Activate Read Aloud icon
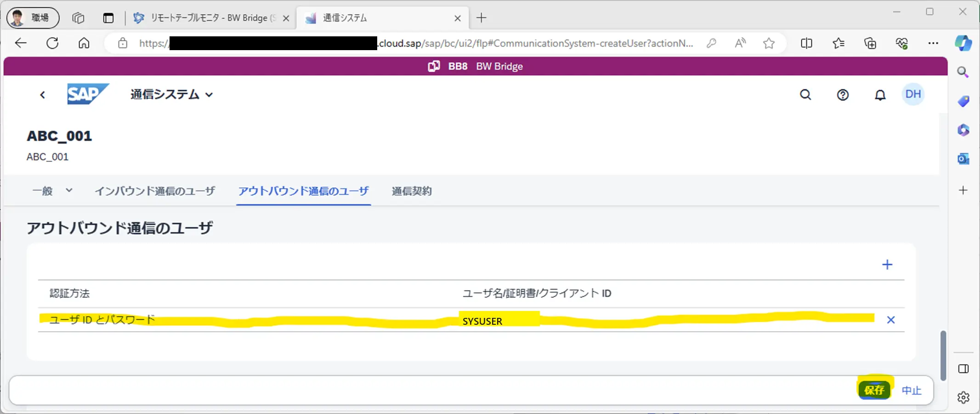The height and width of the screenshot is (414, 980). tap(740, 43)
